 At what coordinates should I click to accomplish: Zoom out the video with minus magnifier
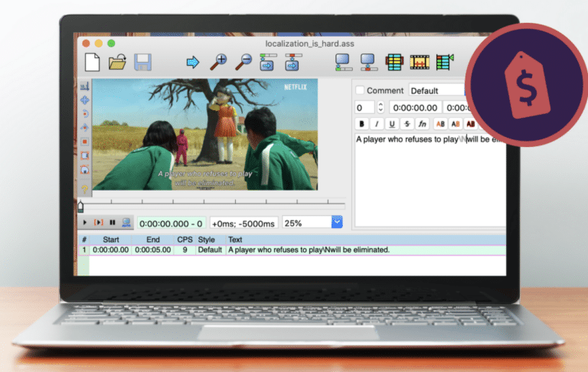(x=243, y=62)
